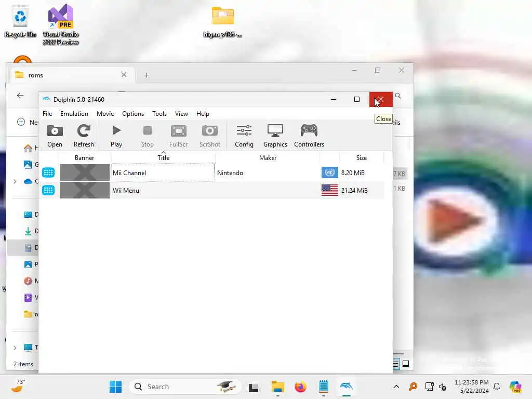Open the File menu in Dolphin
532x399 pixels.
click(x=47, y=114)
